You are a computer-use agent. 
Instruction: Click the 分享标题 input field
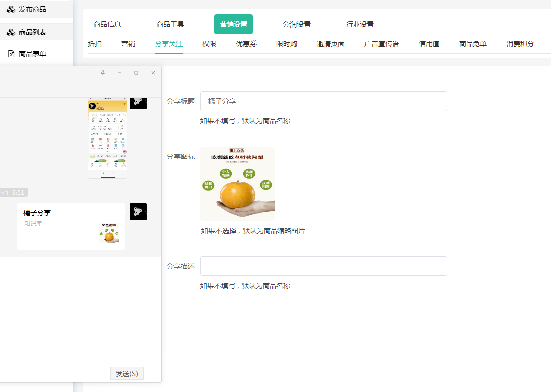pyautogui.click(x=323, y=101)
